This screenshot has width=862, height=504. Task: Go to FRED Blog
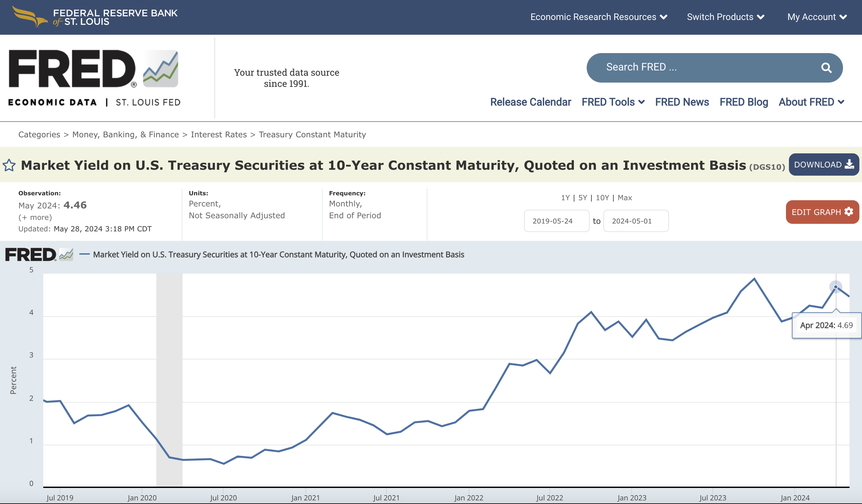coord(744,102)
